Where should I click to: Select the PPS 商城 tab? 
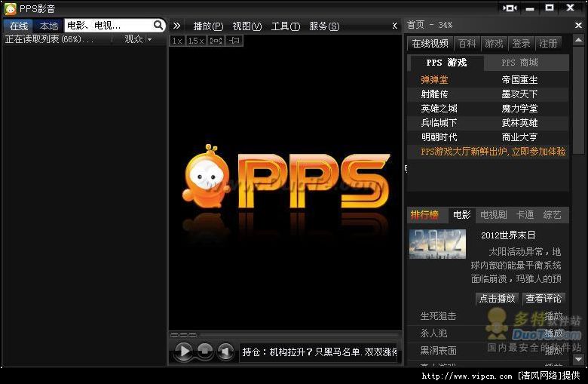(519, 63)
